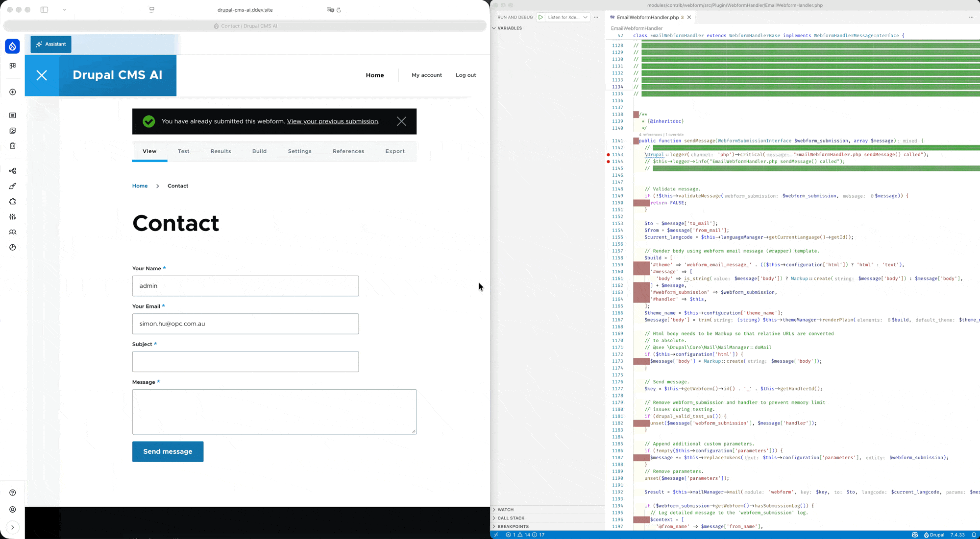
Task: Click the Reports pie-chart icon
Action: point(12,247)
